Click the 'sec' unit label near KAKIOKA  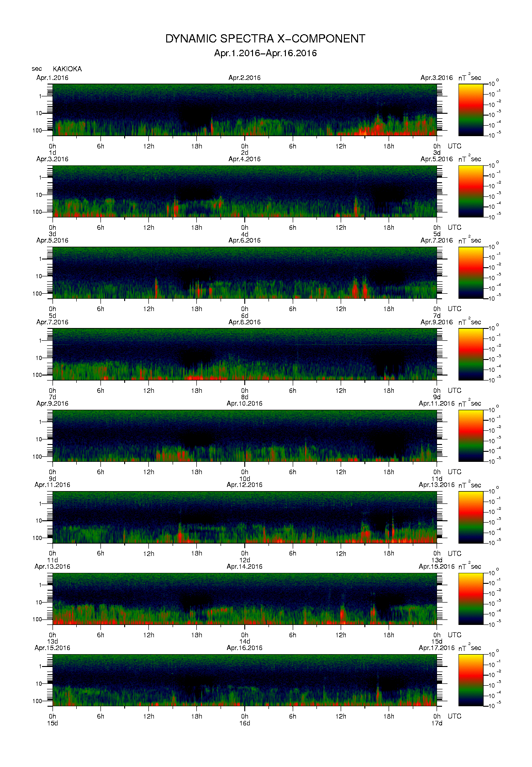[37, 69]
